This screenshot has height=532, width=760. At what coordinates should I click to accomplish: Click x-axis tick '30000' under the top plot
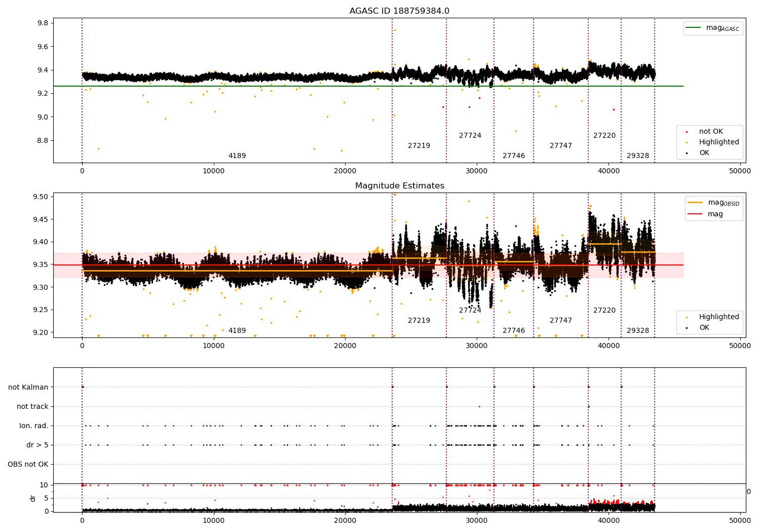[477, 171]
